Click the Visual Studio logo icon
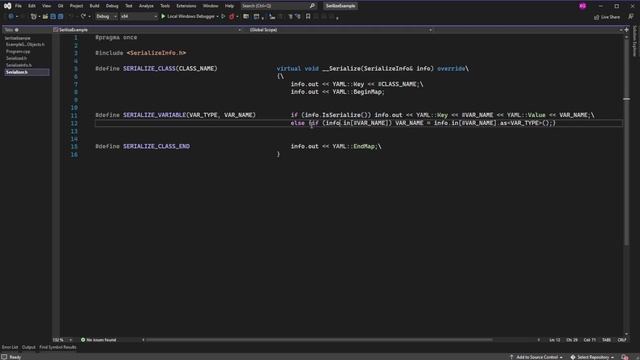 pos(7,6)
